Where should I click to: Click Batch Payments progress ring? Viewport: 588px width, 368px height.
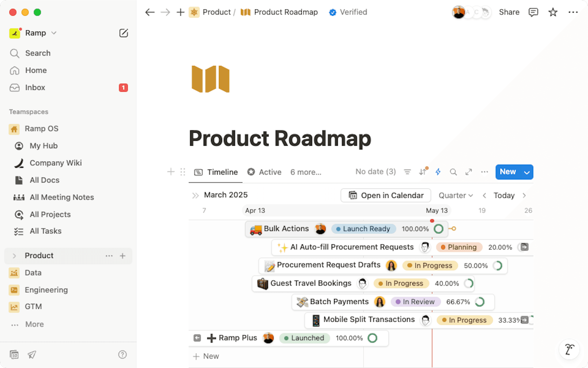click(x=480, y=302)
